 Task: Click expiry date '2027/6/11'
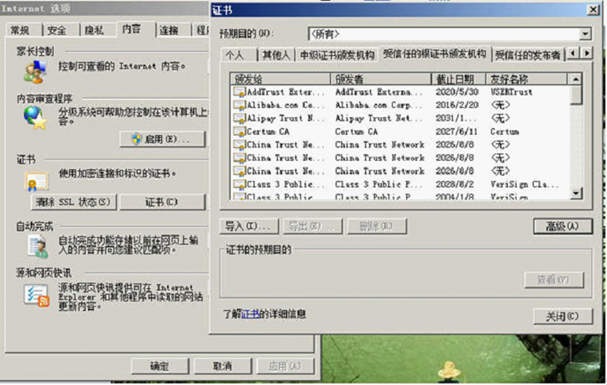pyautogui.click(x=457, y=132)
